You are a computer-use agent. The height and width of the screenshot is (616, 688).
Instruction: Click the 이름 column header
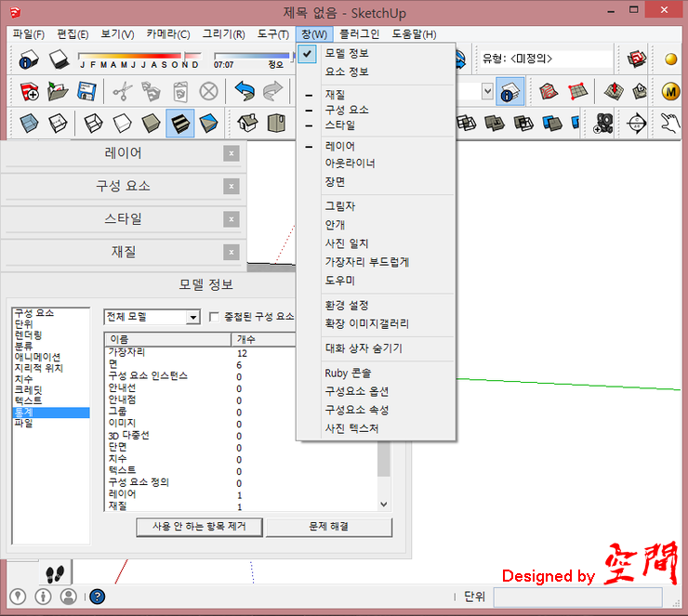(167, 339)
